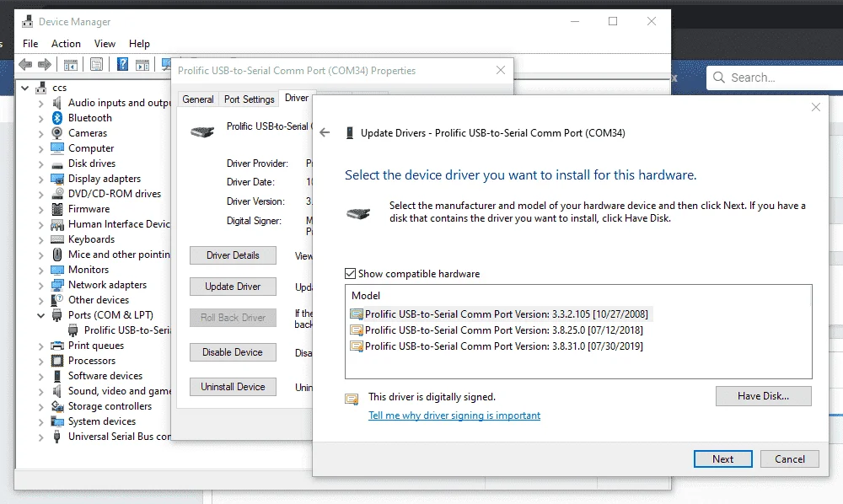Expand the Bluetooth tree node
Screen dimensions: 843x504
tap(40, 118)
